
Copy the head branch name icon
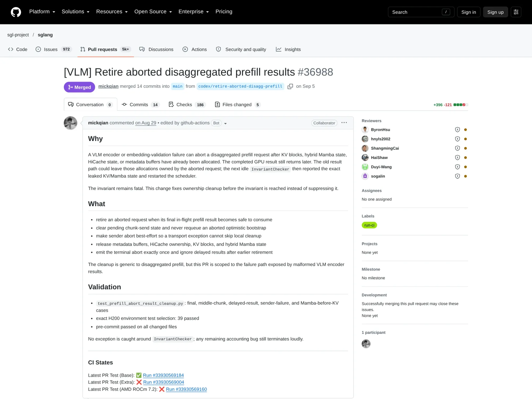[x=290, y=86]
